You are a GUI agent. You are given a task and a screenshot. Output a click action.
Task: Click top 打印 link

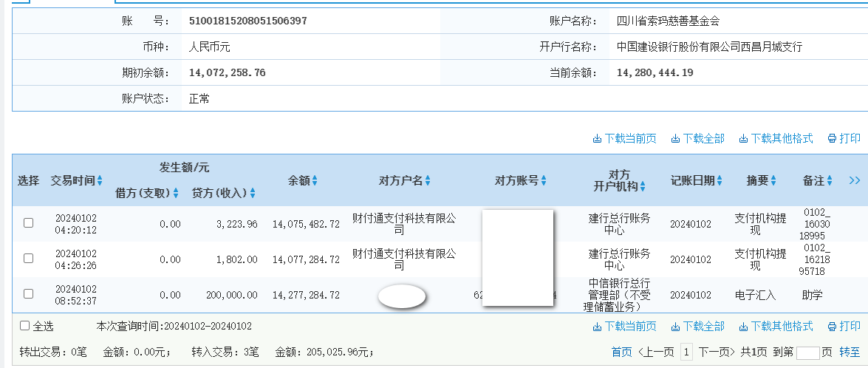click(x=850, y=139)
